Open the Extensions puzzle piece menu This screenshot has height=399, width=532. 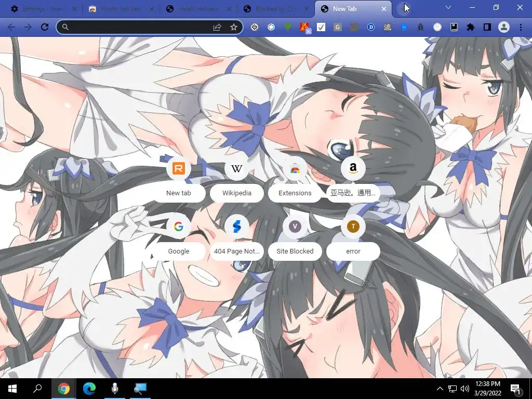coord(471,27)
